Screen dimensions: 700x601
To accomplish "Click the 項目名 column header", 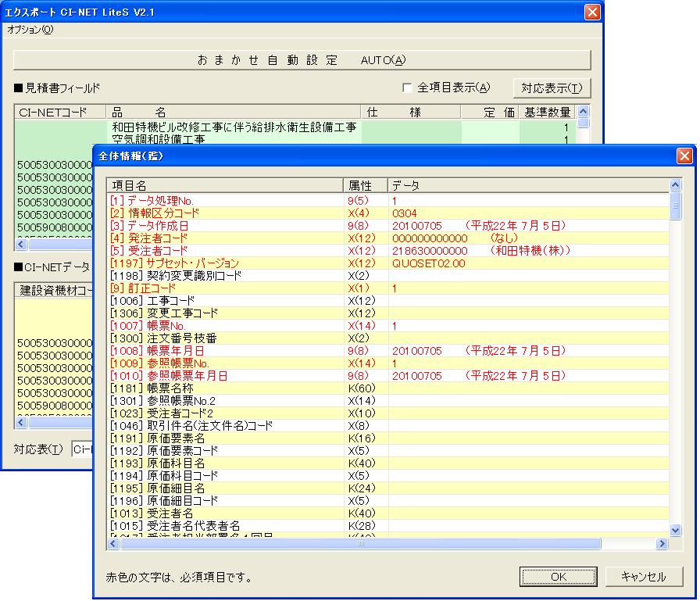I will (x=224, y=185).
